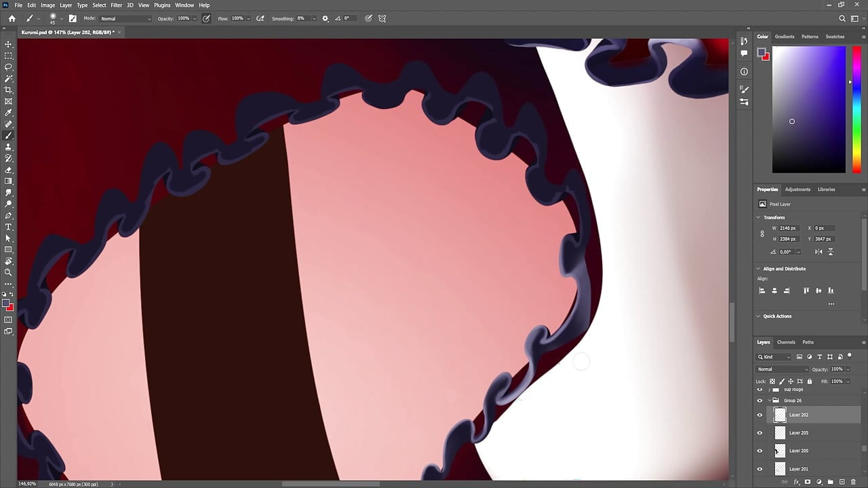Create a new layer with plus icon
Image resolution: width=868 pixels, height=488 pixels.
coord(842,482)
